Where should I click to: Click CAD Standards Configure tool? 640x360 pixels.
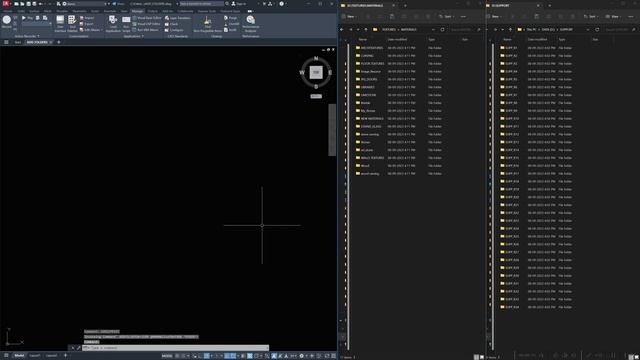174,30
